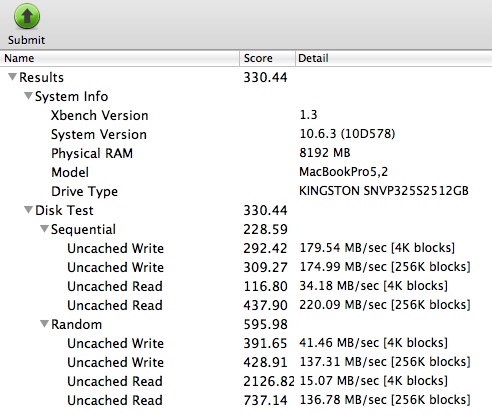Click the Sequential score 228.59
492x417 pixels.
[265, 229]
